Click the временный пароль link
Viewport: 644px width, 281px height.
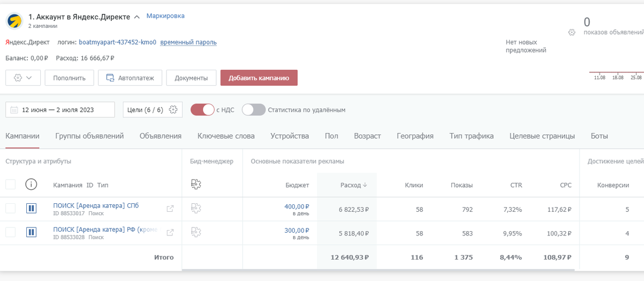(188, 42)
